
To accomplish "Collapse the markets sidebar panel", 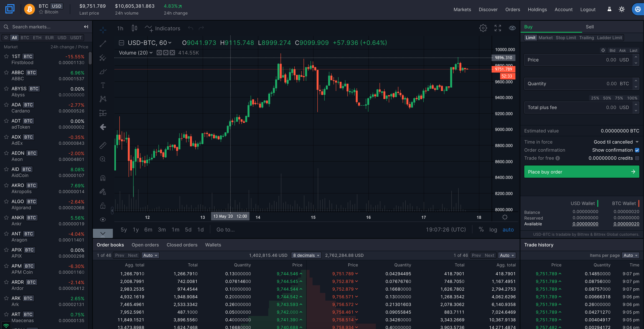I will (86, 27).
